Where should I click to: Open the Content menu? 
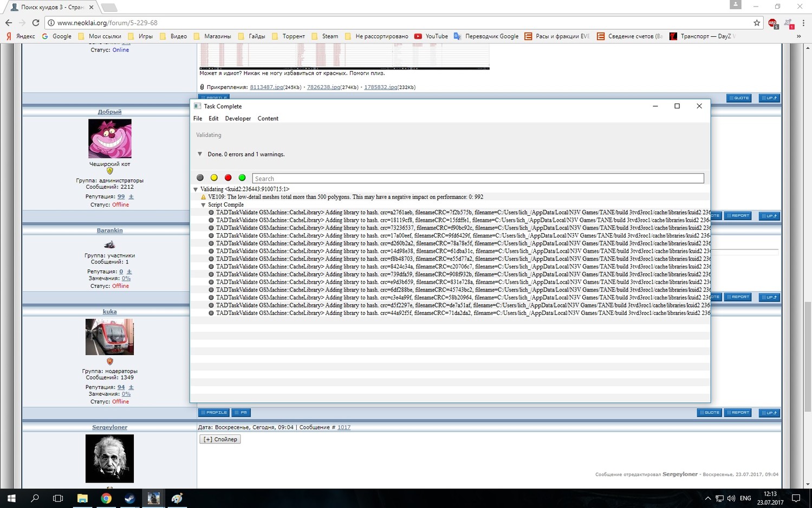point(268,118)
